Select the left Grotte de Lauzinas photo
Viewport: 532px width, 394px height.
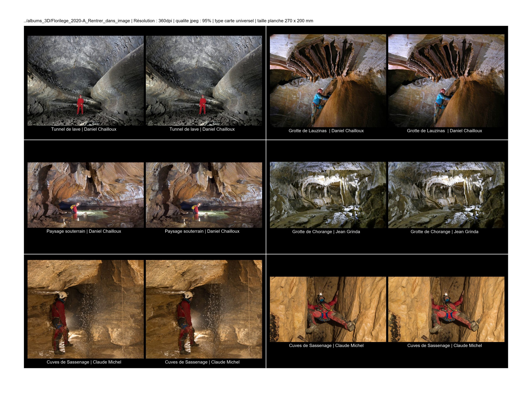328,81
